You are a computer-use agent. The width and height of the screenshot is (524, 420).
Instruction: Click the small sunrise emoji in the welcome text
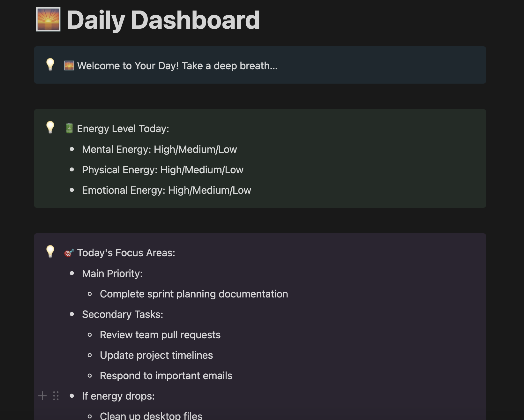tap(69, 66)
